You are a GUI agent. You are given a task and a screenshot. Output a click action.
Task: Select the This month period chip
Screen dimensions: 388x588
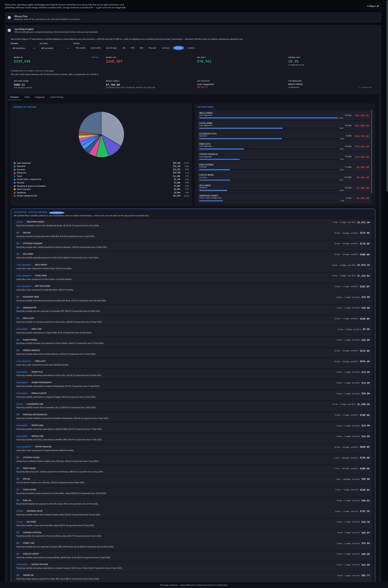pyautogui.click(x=80, y=48)
